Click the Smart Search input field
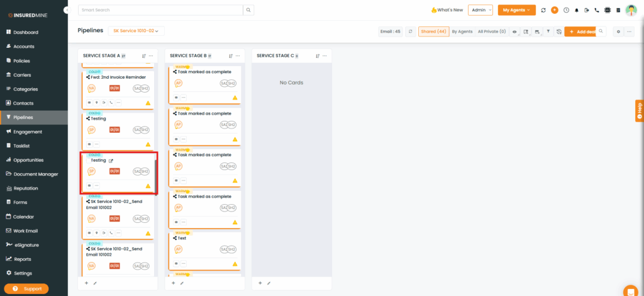The height and width of the screenshot is (296, 644). (160, 10)
